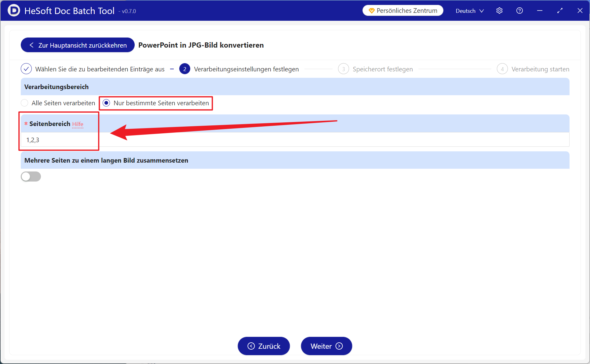This screenshot has width=590, height=364.
Task: Open the Hilfe link beside Seitenbereich
Action: pos(78,124)
